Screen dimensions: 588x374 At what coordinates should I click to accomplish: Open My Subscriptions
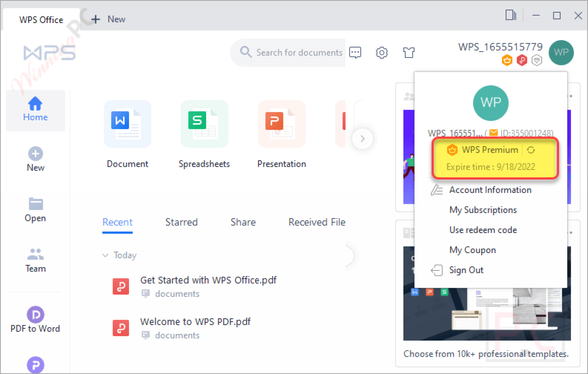[483, 210]
